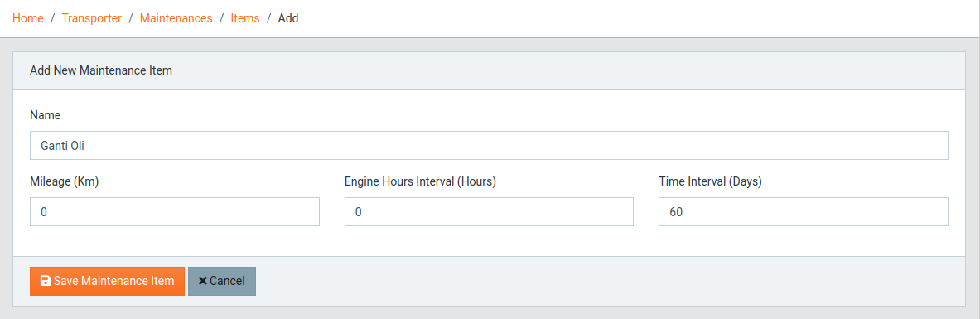Open the Transporter breadcrumb link
The image size is (980, 319).
(91, 18)
